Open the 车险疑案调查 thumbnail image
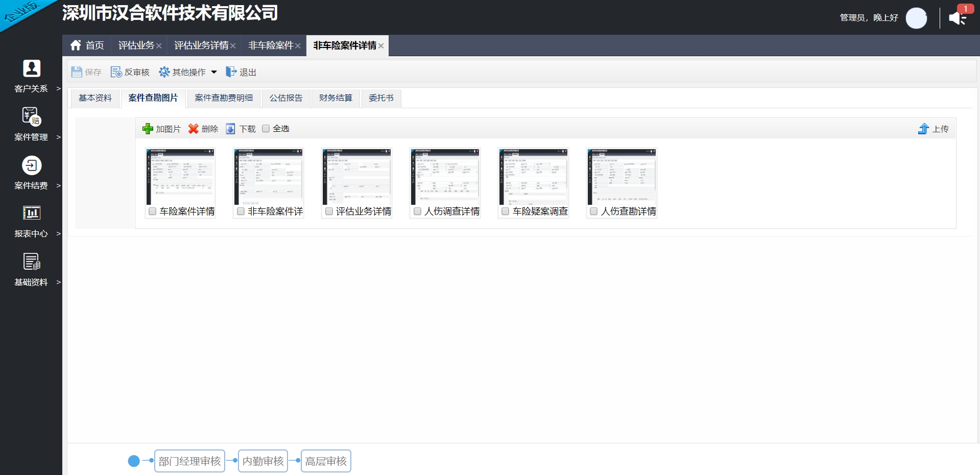Viewport: 980px width, 475px height. 534,177
